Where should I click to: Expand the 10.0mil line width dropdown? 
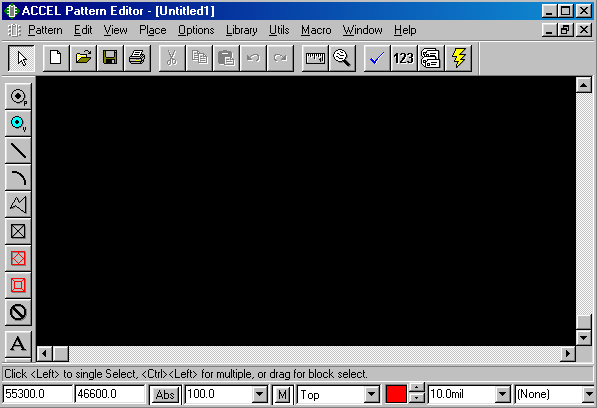pos(503,394)
